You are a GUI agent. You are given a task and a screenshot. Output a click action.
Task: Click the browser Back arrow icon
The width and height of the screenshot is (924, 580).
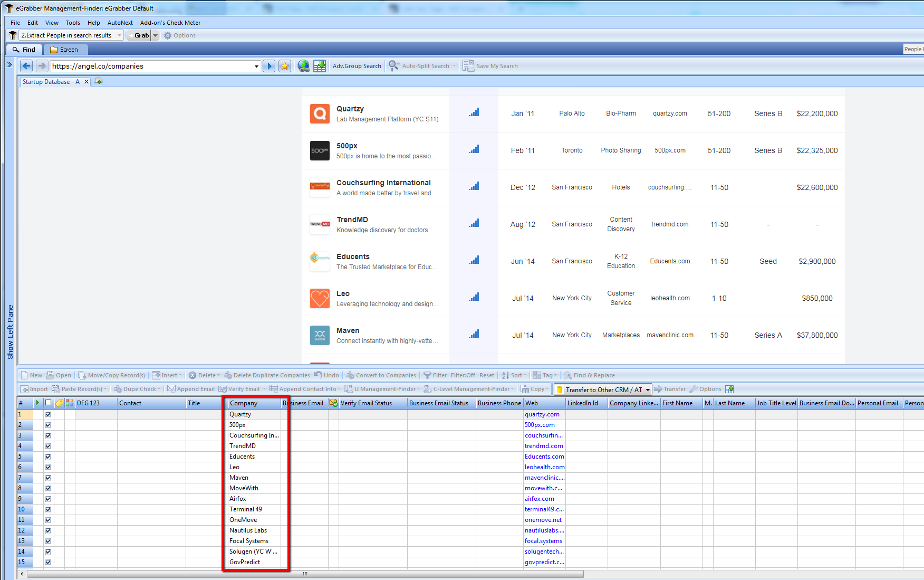coord(26,66)
